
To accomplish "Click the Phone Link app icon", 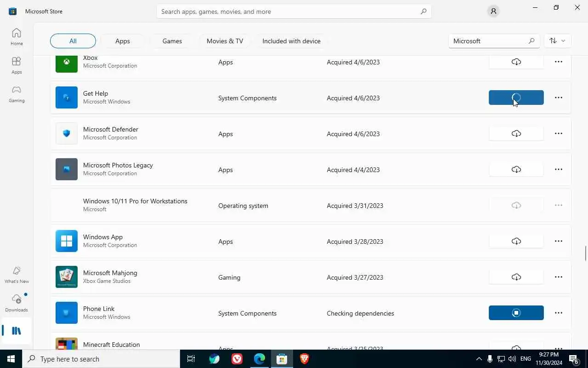I will click(67, 313).
